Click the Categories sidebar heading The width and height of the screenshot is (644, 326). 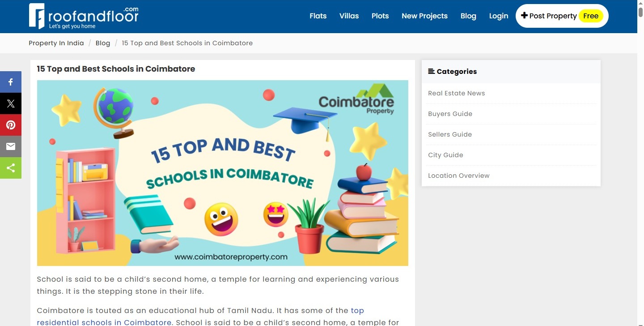coord(457,71)
